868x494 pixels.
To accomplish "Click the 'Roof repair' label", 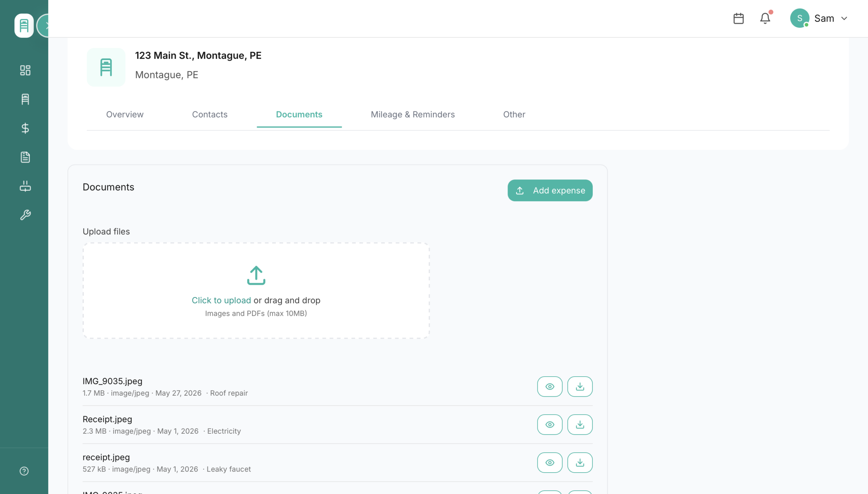I will (x=229, y=393).
